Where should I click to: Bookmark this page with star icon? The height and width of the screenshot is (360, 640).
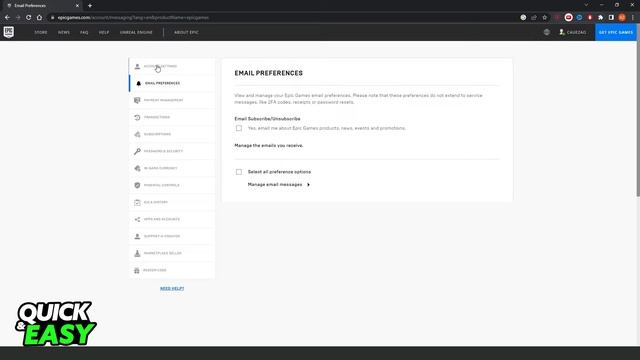544,18
